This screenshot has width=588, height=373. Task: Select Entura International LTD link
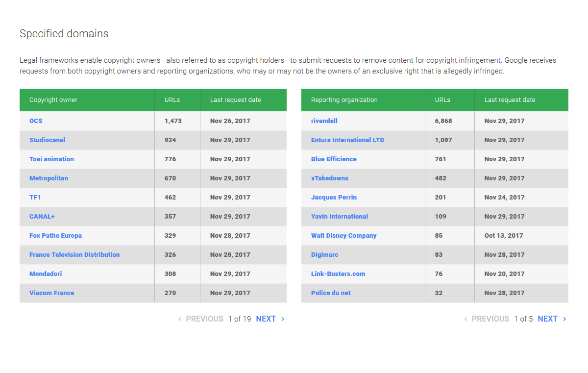347,140
